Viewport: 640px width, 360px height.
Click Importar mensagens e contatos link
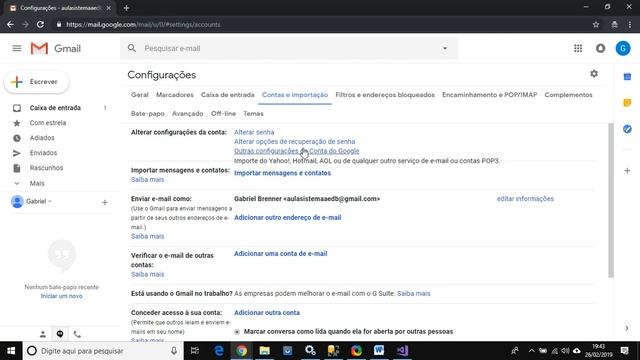(282, 173)
